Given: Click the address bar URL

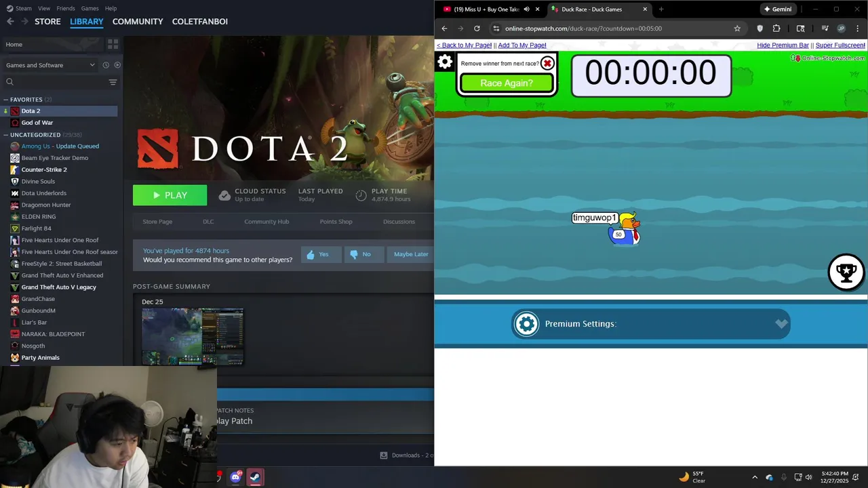Looking at the screenshot, I should pos(583,28).
